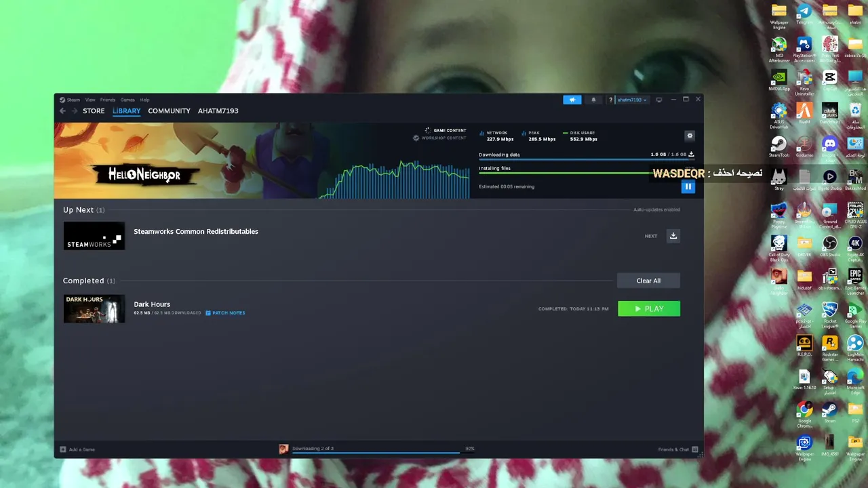Open R.E.P.O. desktop shortcut
The width and height of the screenshot is (868, 488).
(804, 346)
